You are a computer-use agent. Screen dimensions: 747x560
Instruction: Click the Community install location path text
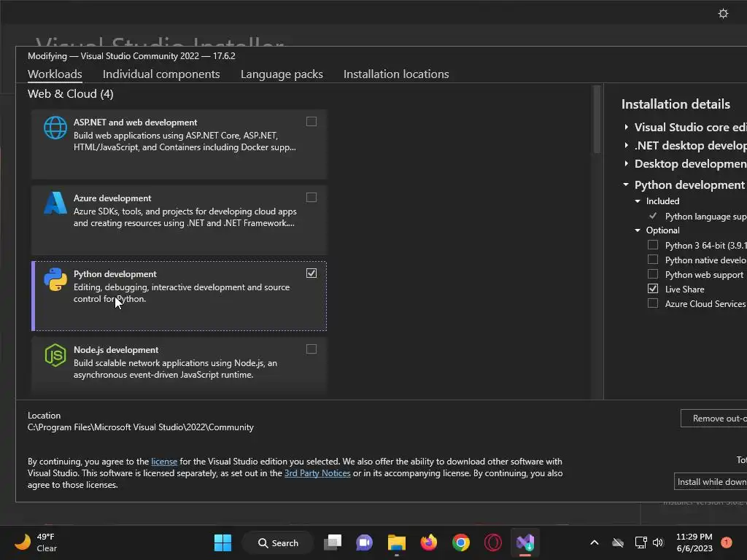click(x=141, y=427)
